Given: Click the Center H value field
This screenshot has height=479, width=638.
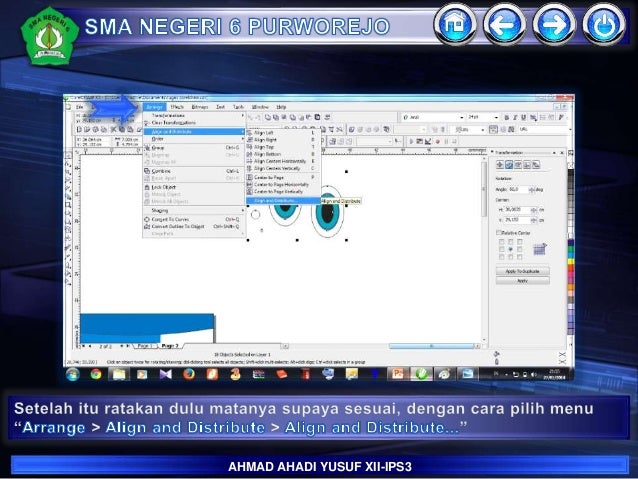Looking at the screenshot, I should tap(518, 210).
